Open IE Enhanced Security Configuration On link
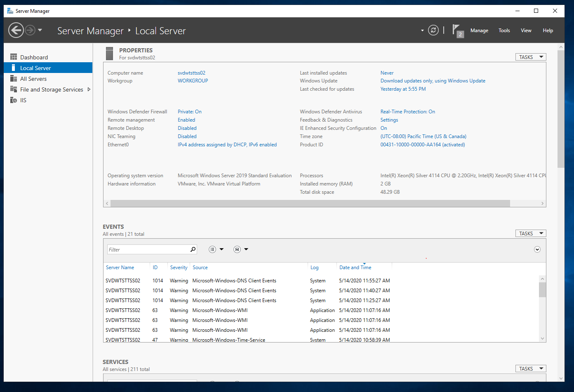Image resolution: width=574 pixels, height=392 pixels. pyautogui.click(x=383, y=128)
